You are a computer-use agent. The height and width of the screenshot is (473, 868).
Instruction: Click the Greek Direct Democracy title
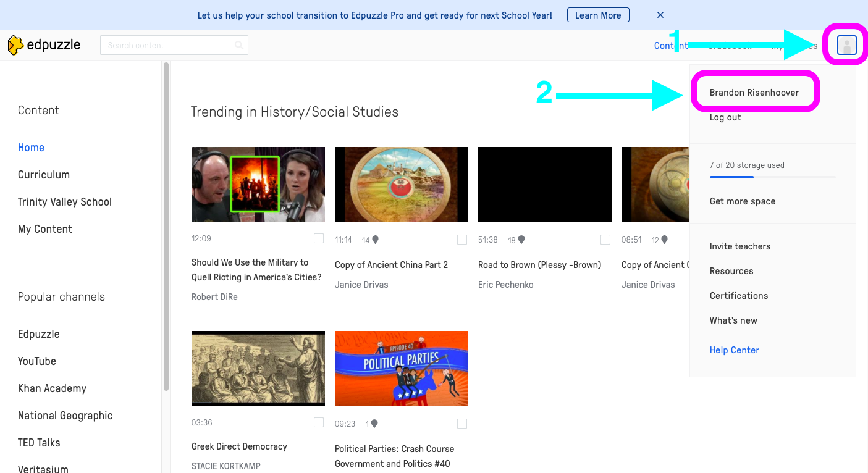(x=239, y=446)
